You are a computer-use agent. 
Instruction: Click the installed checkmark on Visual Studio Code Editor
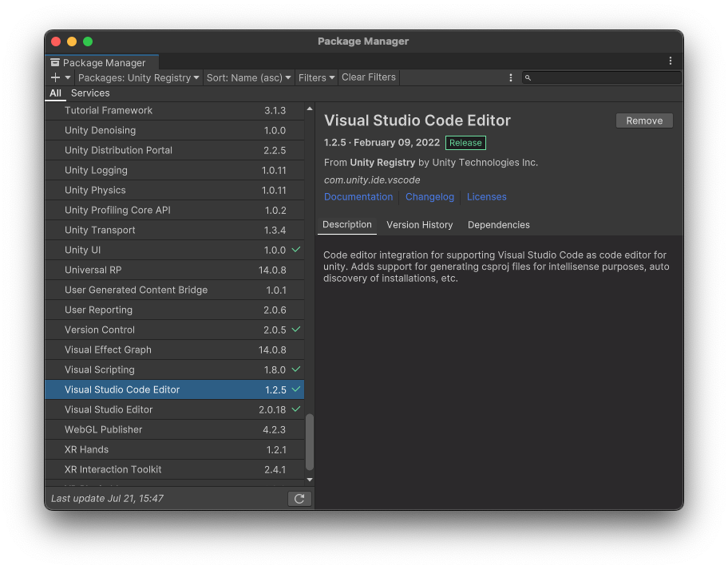point(295,389)
